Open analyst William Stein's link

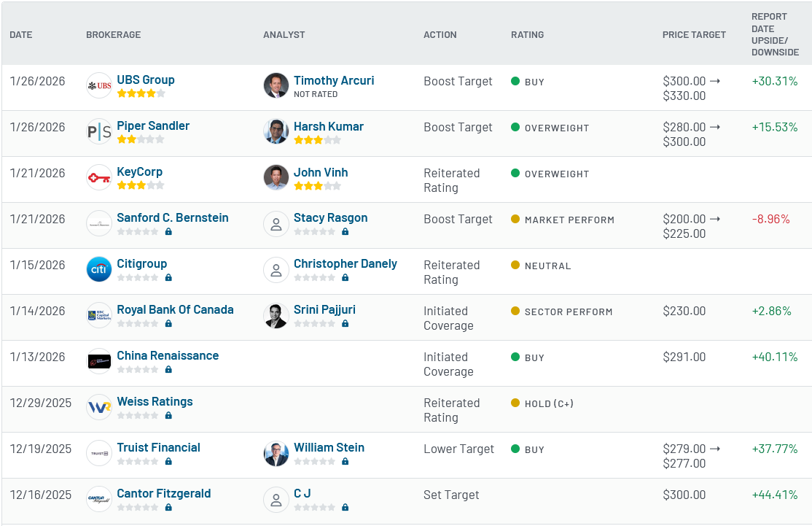(329, 448)
